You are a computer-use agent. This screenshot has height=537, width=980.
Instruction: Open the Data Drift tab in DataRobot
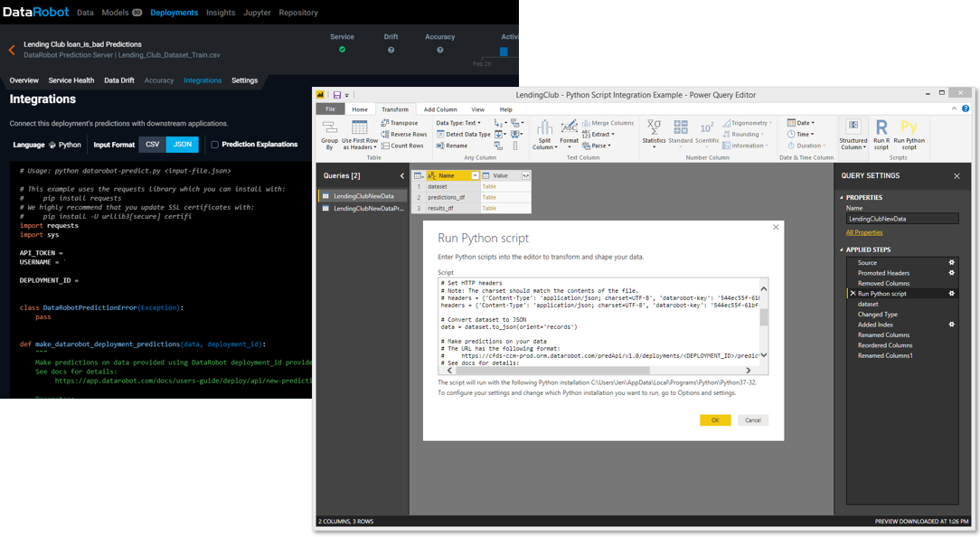pyautogui.click(x=119, y=80)
